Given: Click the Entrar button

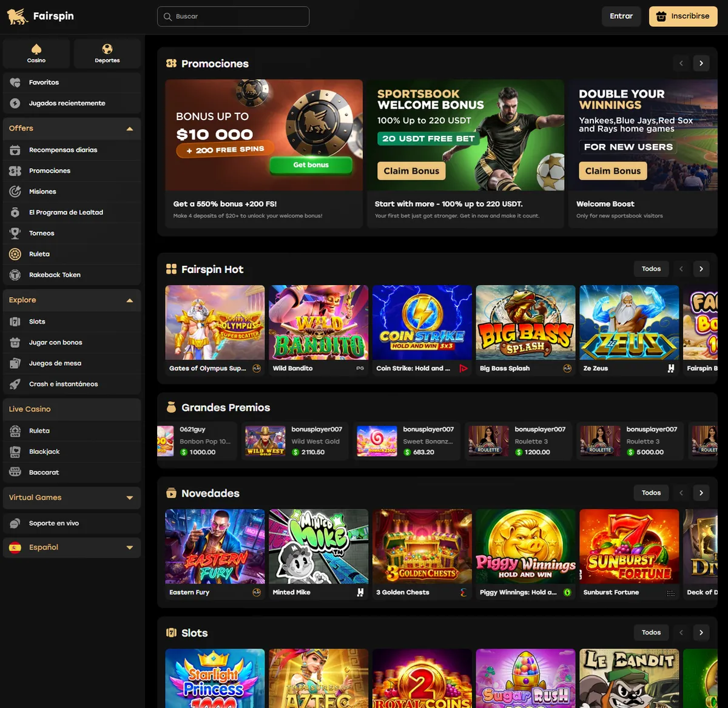Looking at the screenshot, I should 621,16.
